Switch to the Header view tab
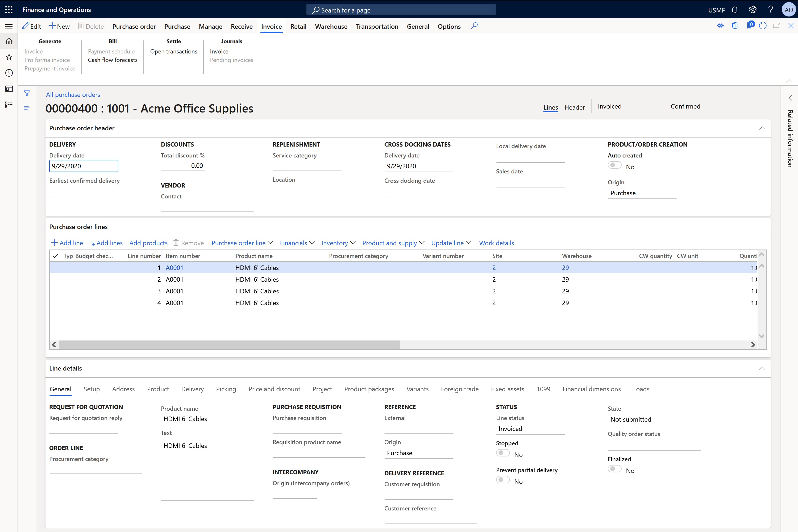798x532 pixels. [x=573, y=107]
